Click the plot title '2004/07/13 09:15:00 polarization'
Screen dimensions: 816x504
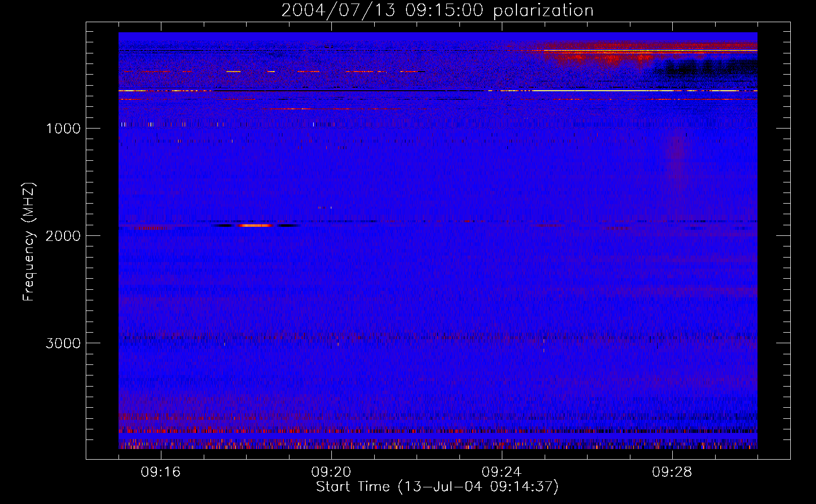(437, 11)
